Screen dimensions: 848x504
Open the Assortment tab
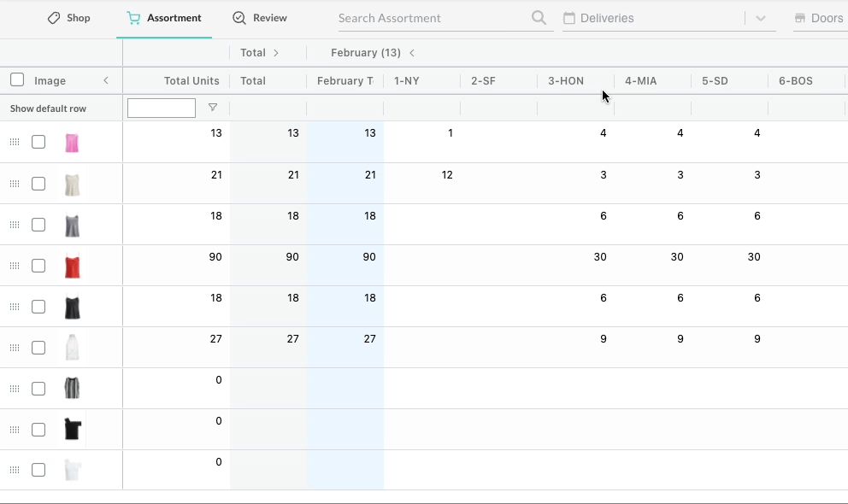tap(164, 18)
